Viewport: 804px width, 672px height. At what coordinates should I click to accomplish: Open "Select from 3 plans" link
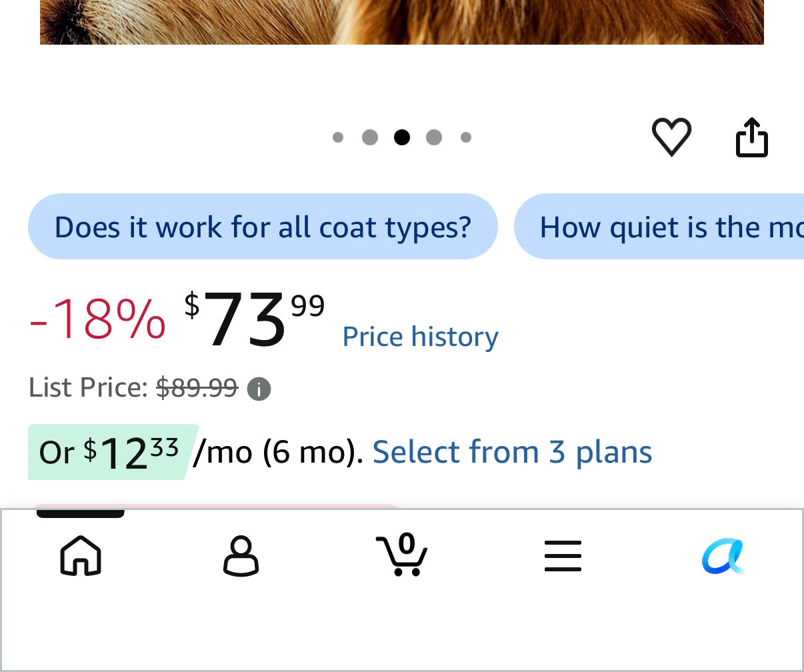[512, 452]
